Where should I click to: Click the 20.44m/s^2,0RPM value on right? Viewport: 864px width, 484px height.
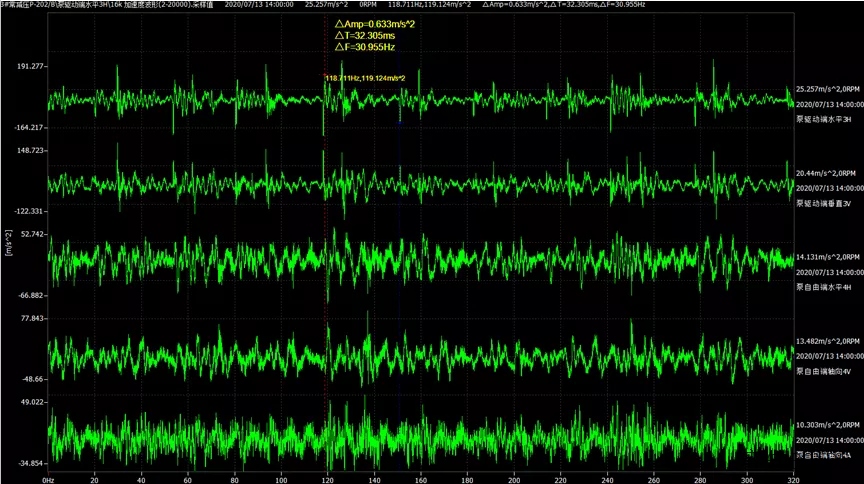[826, 173]
